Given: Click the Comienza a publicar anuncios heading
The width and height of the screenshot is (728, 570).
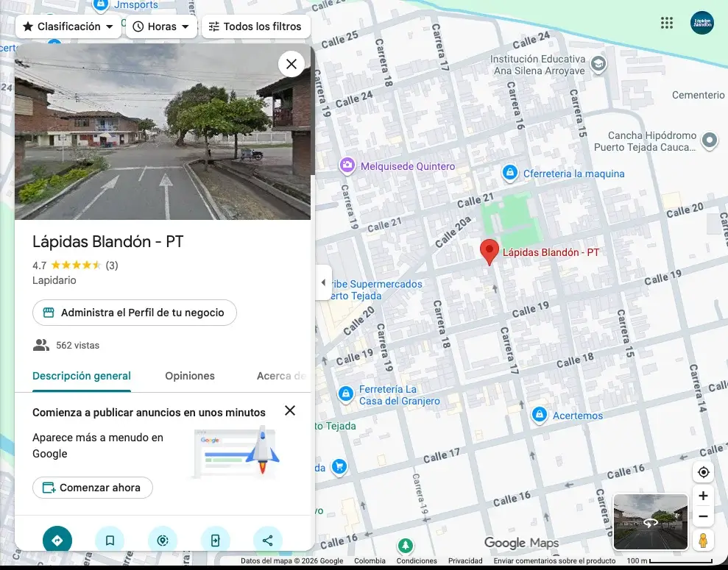Looking at the screenshot, I should (149, 413).
